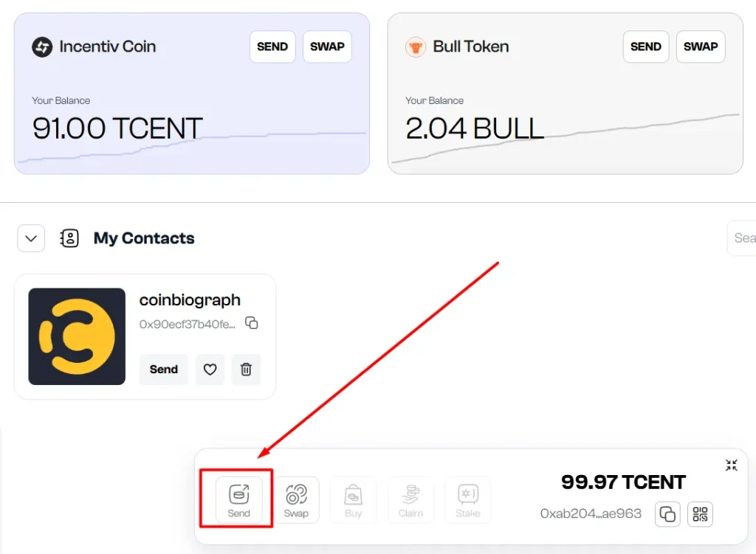The image size is (756, 554).
Task: Click the Bull Token logo icon
Action: (415, 46)
